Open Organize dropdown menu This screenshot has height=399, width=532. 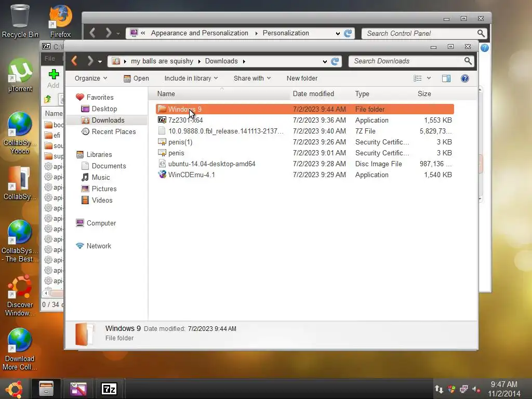pos(90,78)
